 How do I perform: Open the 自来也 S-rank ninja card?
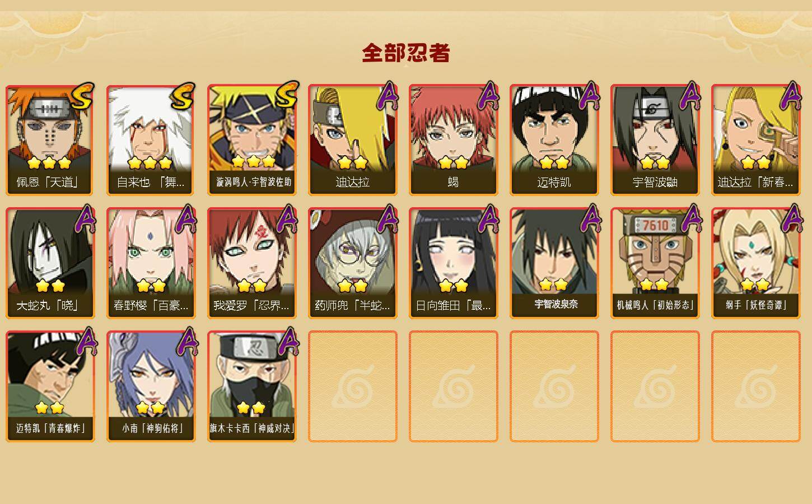(151, 140)
